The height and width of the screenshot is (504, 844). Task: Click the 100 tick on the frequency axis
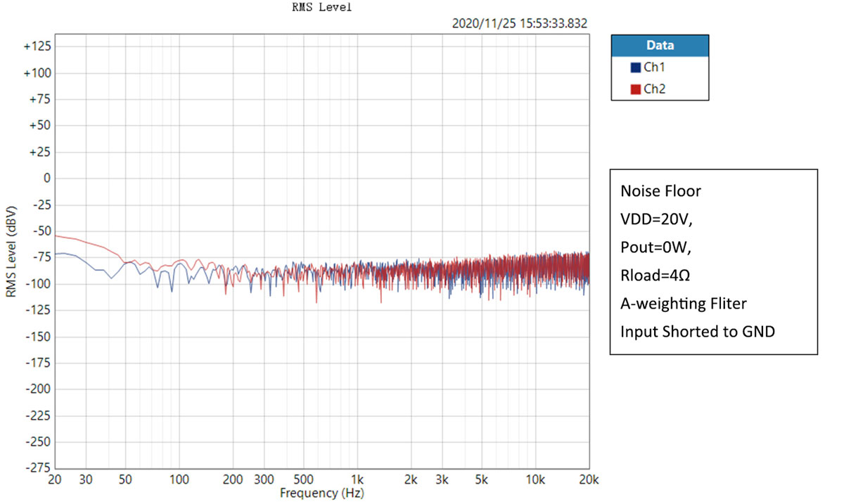point(179,479)
